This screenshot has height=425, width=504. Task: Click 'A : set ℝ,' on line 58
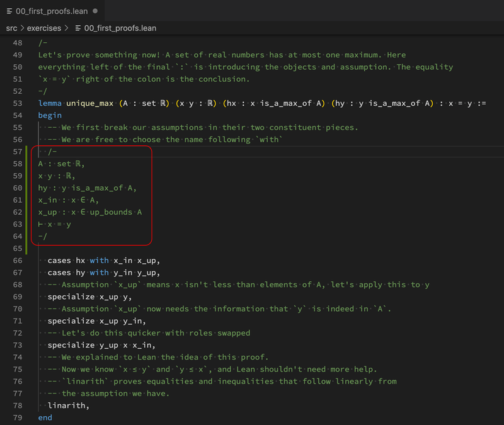click(61, 164)
